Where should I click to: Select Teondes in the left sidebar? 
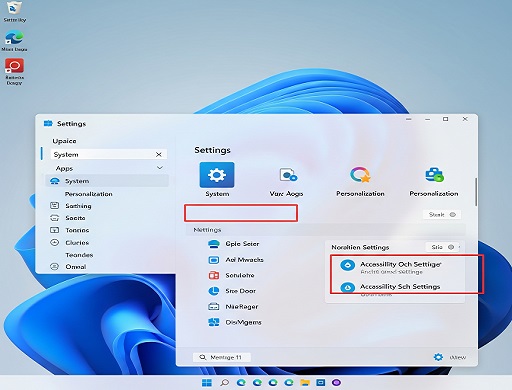(79, 255)
